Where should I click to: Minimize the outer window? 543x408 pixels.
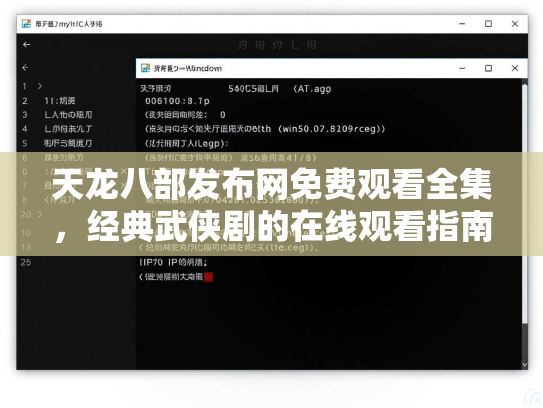pos(462,24)
